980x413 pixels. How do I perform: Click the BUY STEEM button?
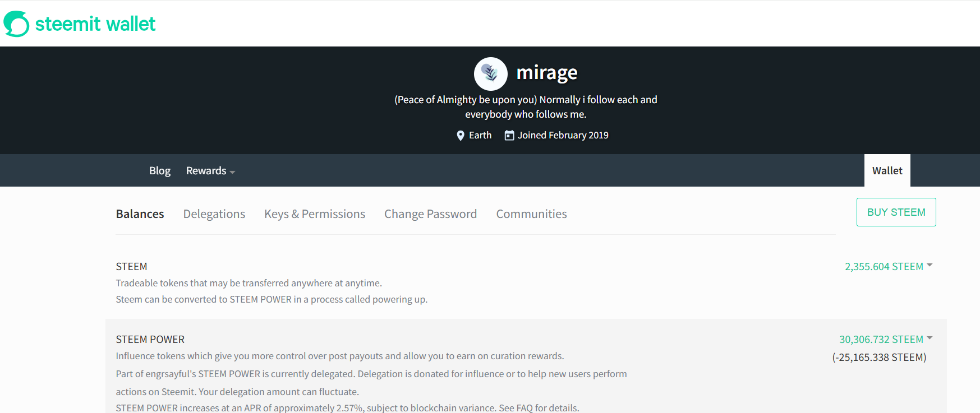click(896, 212)
